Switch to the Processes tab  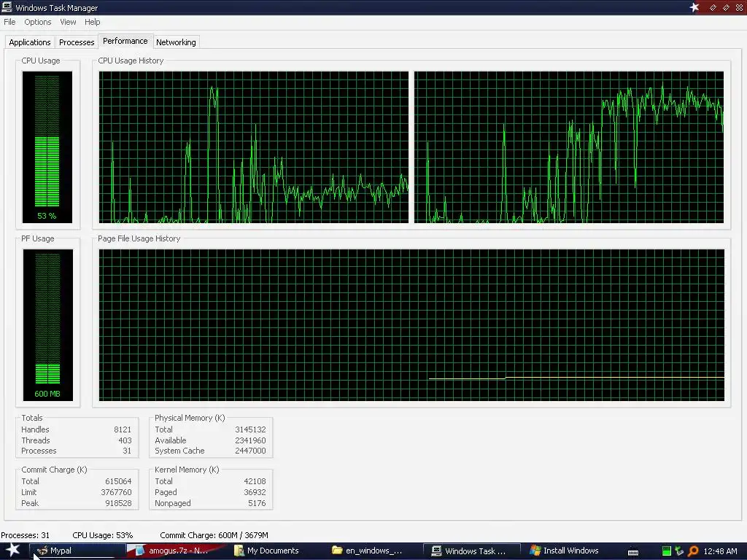tap(77, 42)
